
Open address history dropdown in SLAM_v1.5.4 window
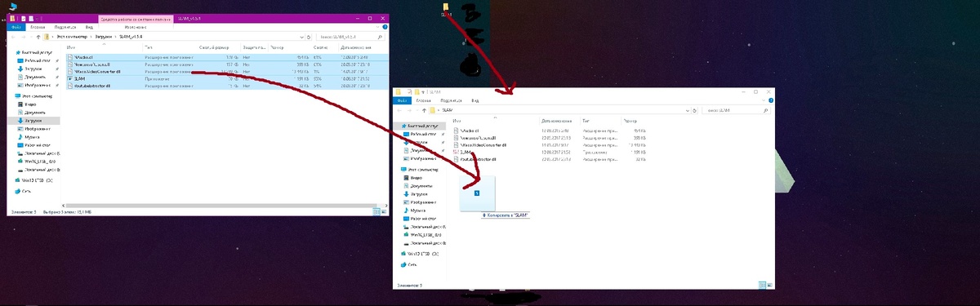click(301, 37)
